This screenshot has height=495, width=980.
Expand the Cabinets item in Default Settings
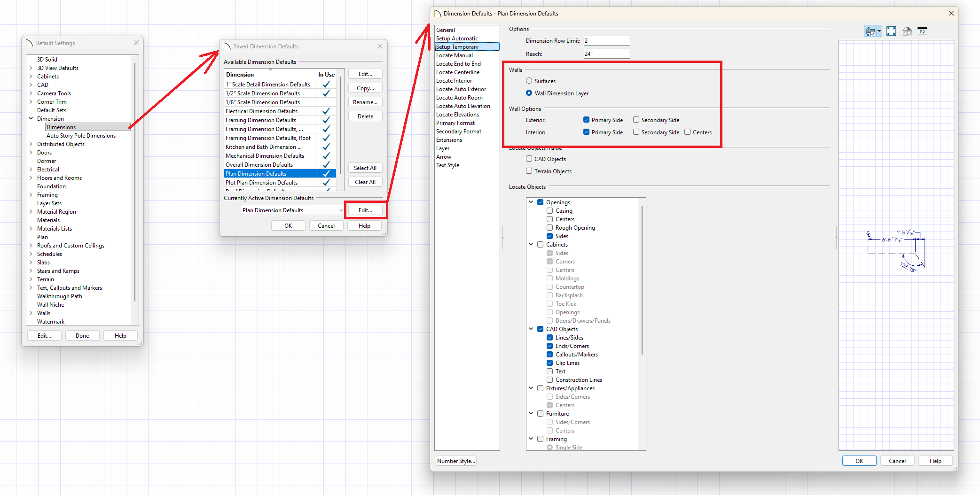(x=31, y=77)
